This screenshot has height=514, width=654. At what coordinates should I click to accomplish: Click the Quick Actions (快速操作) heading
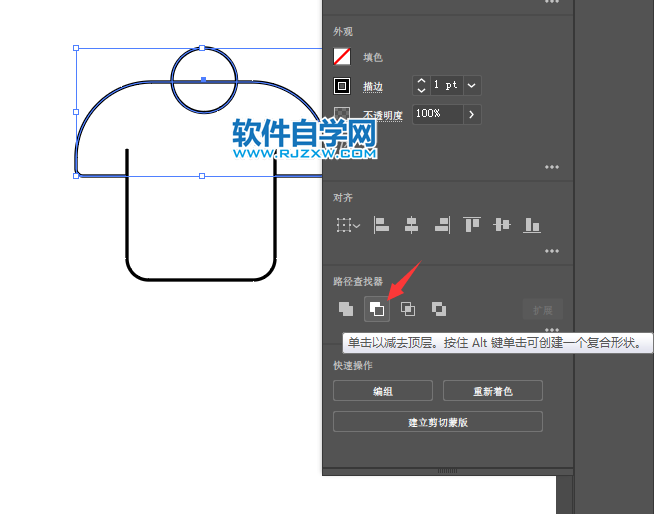[x=353, y=365]
